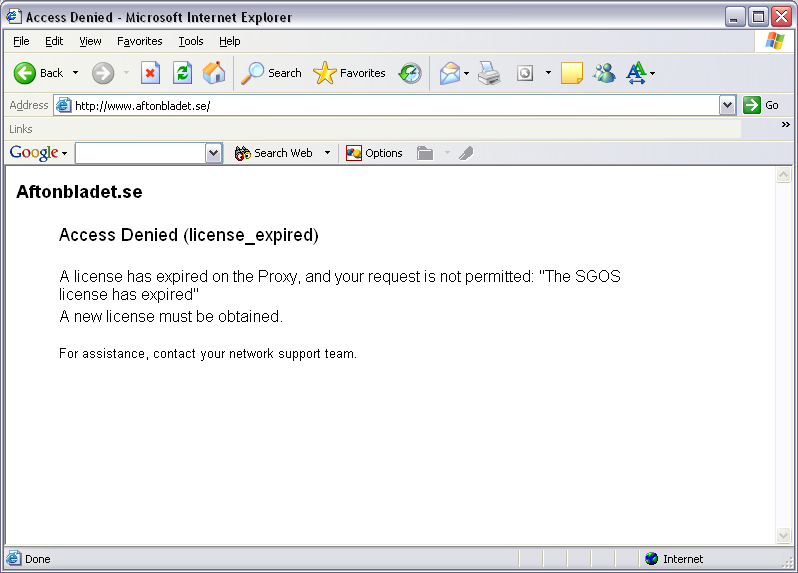
Task: Open the History clock icon
Action: point(410,73)
